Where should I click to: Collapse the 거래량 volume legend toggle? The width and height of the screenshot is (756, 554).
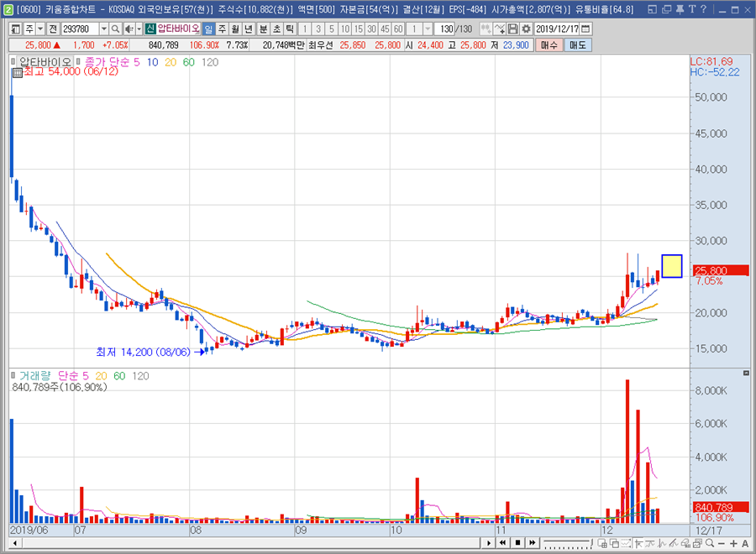[x=13, y=375]
